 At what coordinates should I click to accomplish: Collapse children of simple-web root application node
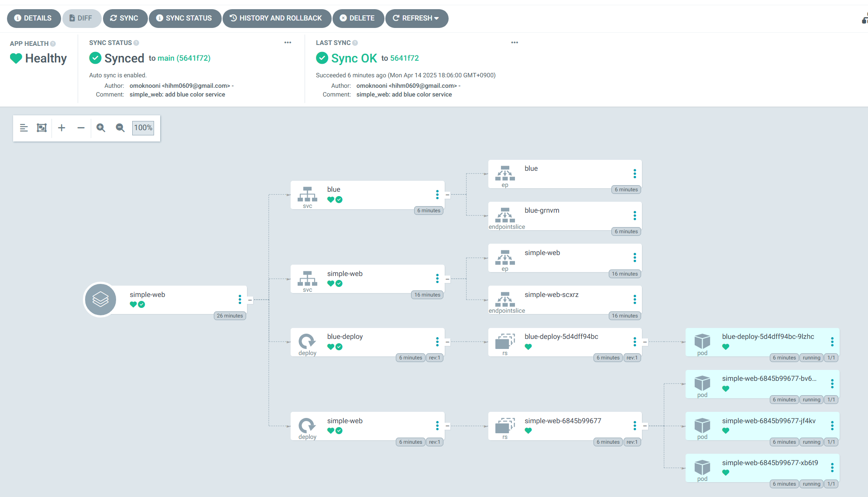(x=250, y=300)
